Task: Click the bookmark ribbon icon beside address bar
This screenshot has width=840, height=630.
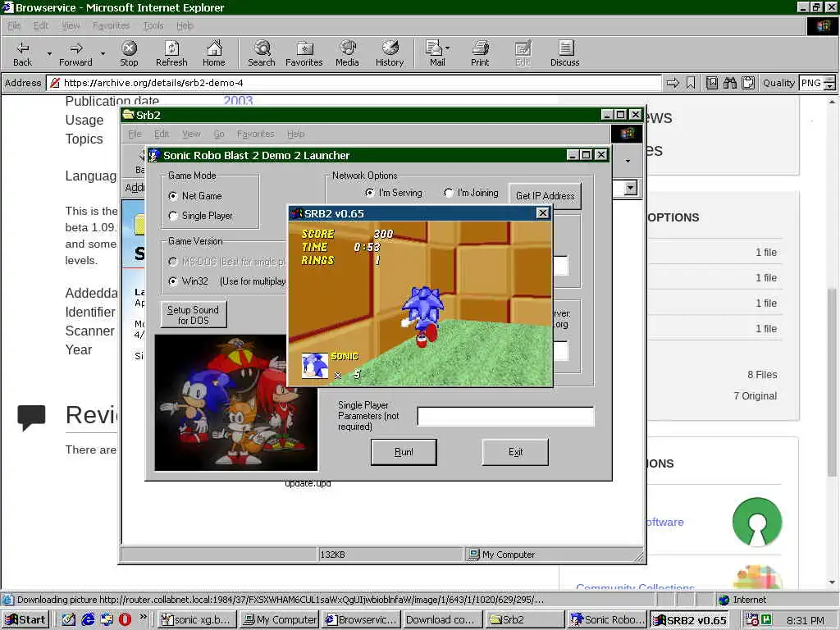Action: point(691,83)
